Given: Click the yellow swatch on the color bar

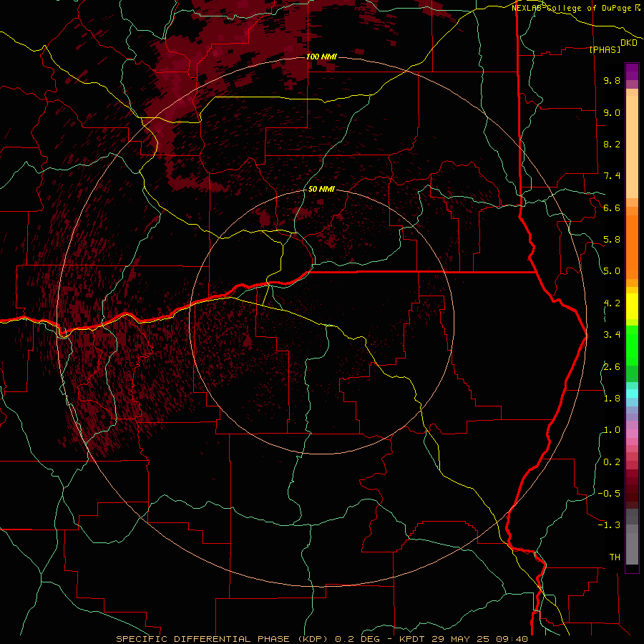Looking at the screenshot, I should point(632,306).
